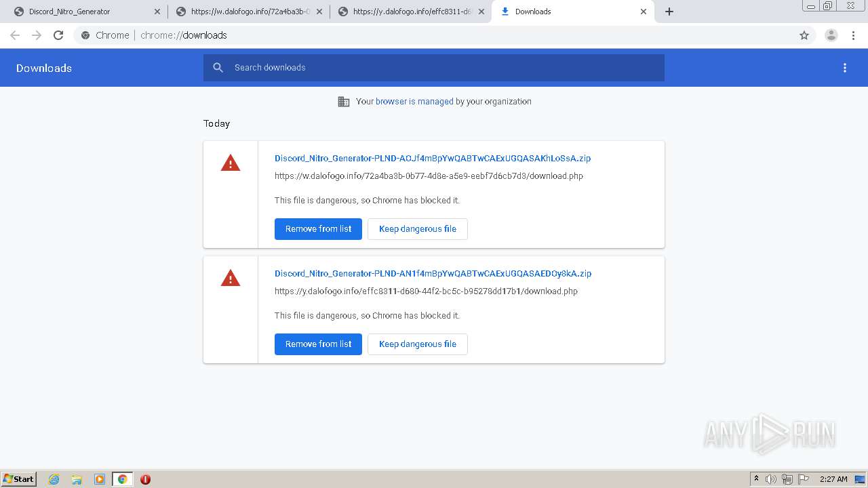Image resolution: width=868 pixels, height=488 pixels.
Task: Open the Discord_Nitro_Generator AOJf4m zip link
Action: pos(433,159)
